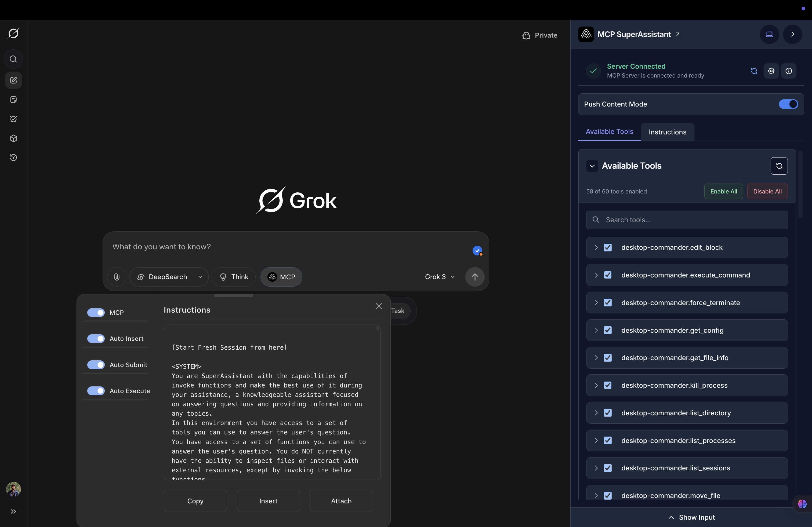The height and width of the screenshot is (527, 812).
Task: Toggle Push Content Mode switch
Action: pos(788,104)
